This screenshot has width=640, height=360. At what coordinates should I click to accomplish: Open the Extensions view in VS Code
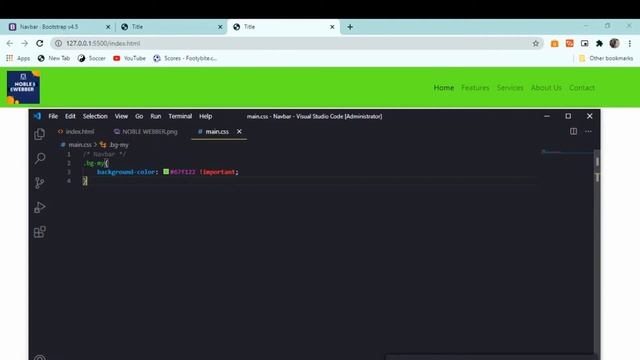[40, 232]
